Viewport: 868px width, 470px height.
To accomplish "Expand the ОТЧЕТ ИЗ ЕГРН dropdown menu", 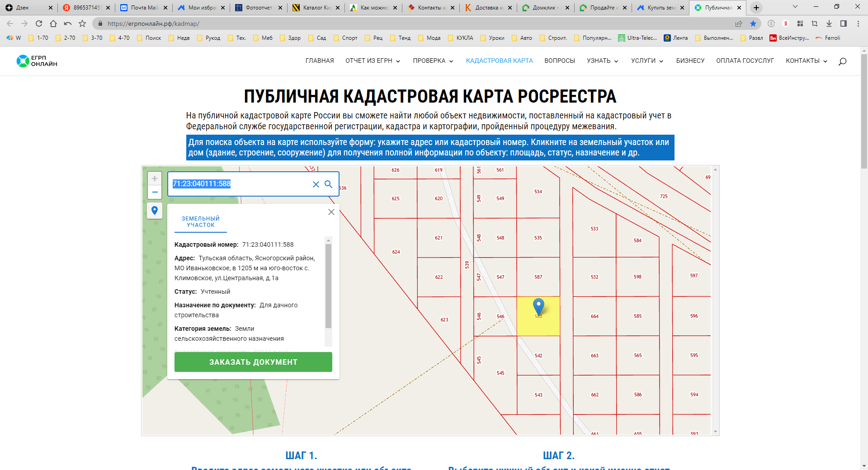I will (373, 61).
